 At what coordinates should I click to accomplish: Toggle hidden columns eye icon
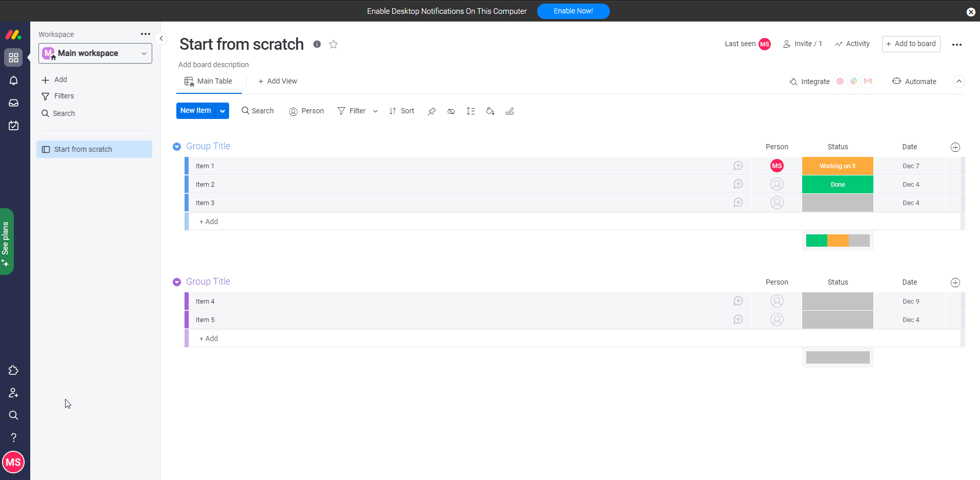(x=451, y=111)
